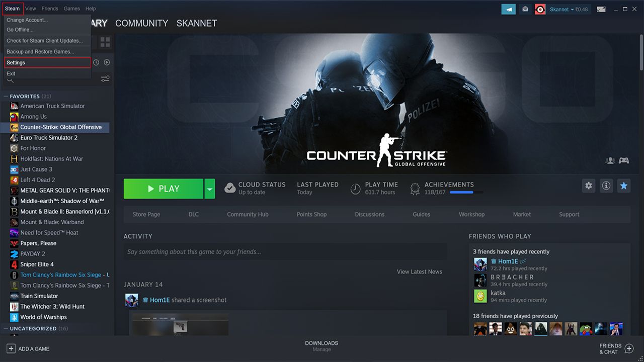This screenshot has height=362, width=644.
Task: Click the game info circle icon
Action: click(606, 186)
